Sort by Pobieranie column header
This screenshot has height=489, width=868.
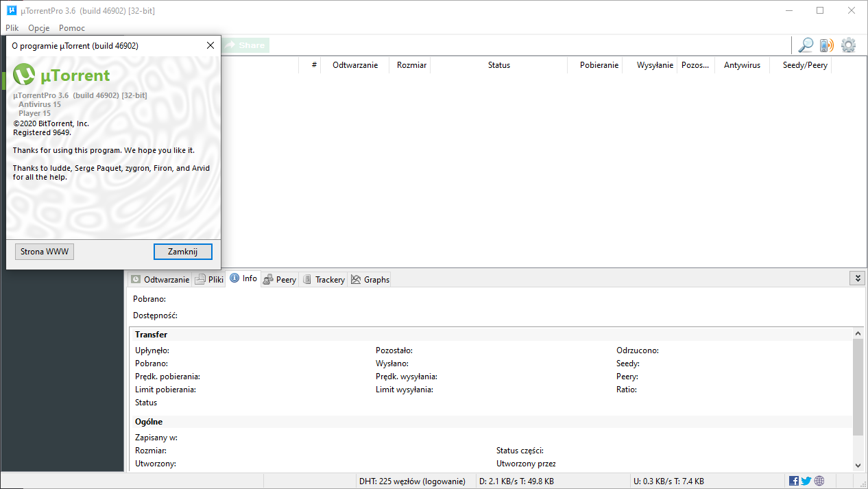tap(594, 65)
